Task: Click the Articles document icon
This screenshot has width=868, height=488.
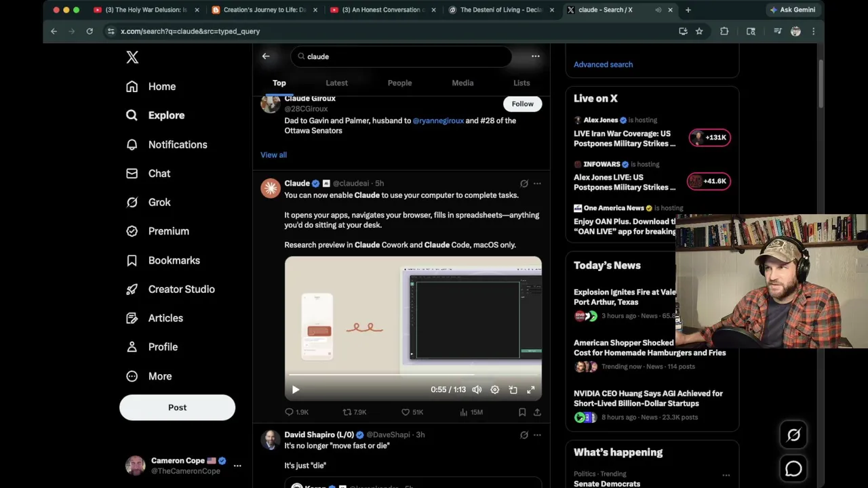Action: (132, 318)
